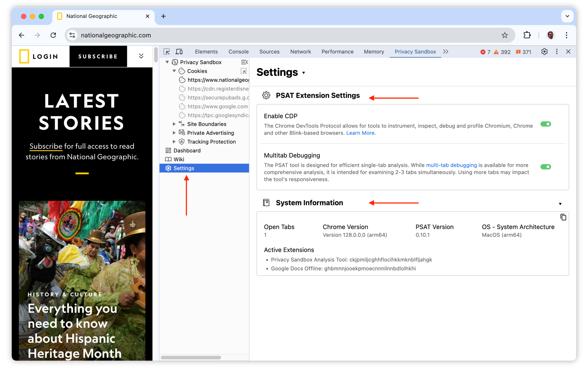
Task: Click the red errors count 7
Action: coord(485,52)
